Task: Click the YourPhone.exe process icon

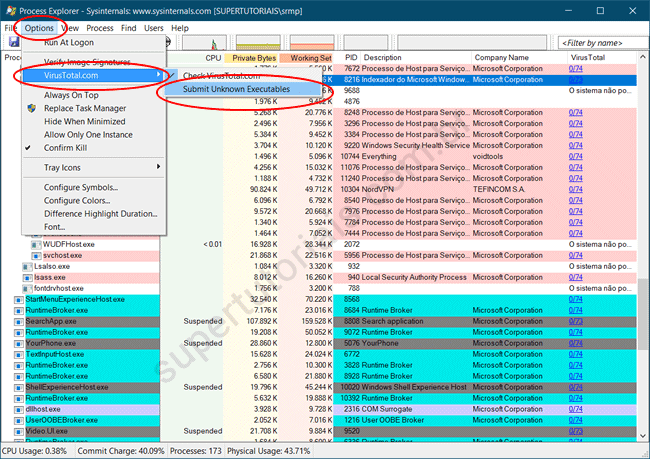Action: click(19, 343)
